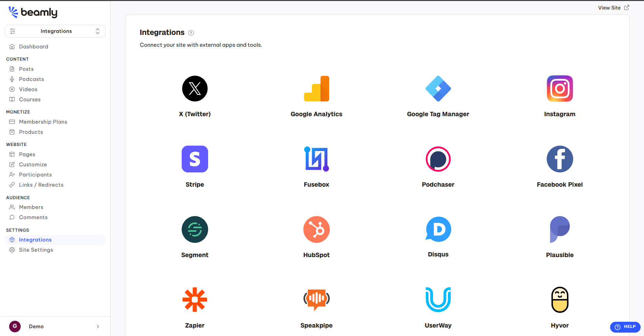Open the Stripe integration icon
Screen dimensions: 644x336
195,159
